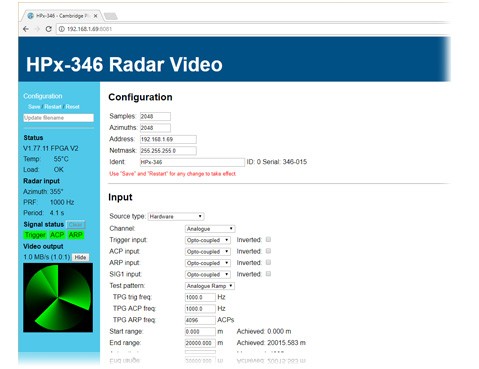This screenshot has width=479, height=369.
Task: Click the 'PRF: 1000 Hz' value text
Action: click(x=49, y=202)
